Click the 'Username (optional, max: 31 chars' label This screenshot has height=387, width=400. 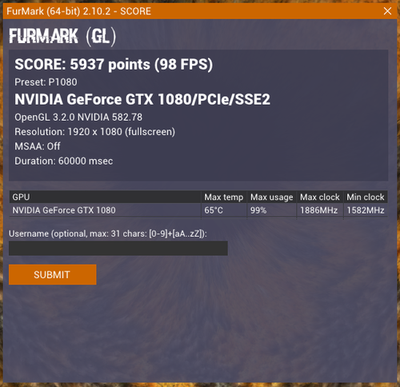pos(108,234)
